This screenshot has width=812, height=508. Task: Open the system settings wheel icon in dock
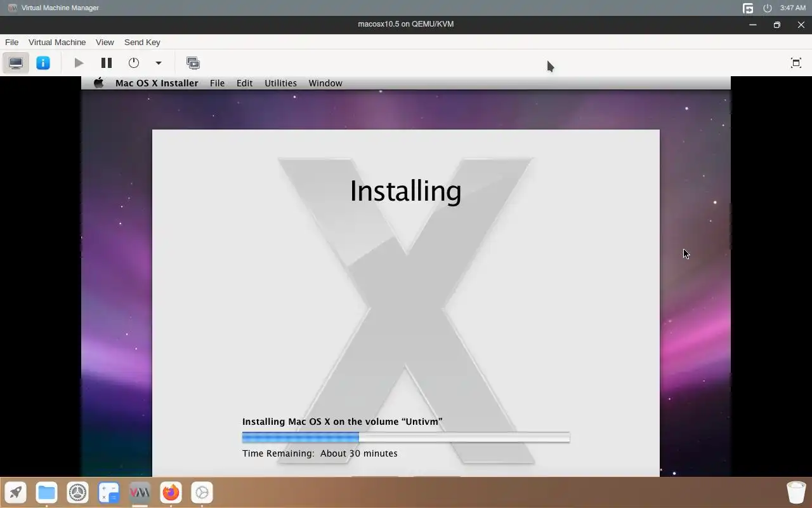point(77,492)
